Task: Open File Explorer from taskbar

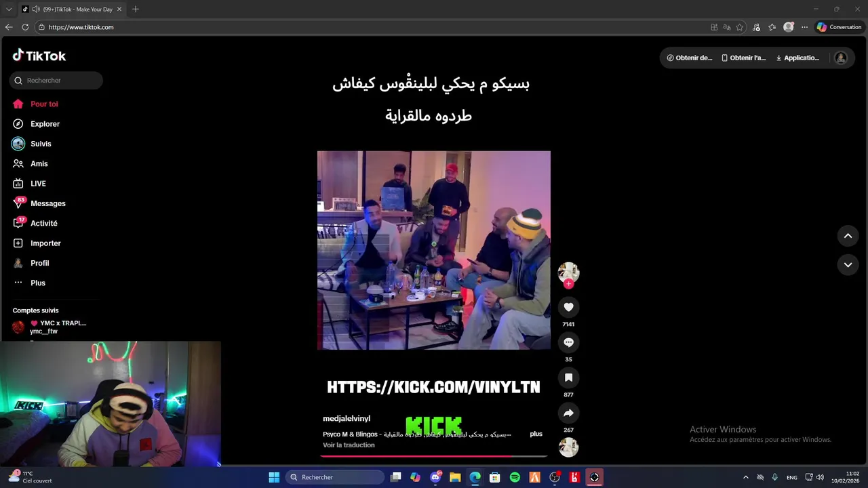Action: click(455, 477)
